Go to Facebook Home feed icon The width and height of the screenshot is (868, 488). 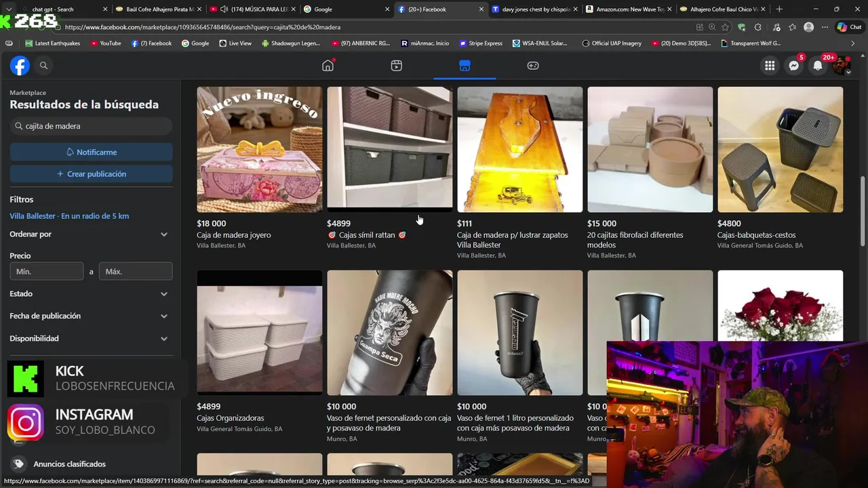328,66
